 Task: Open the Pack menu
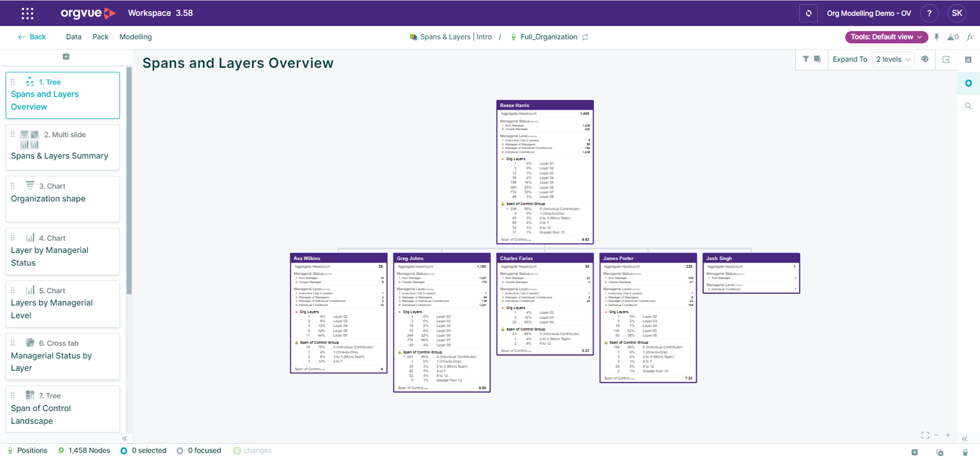(100, 37)
